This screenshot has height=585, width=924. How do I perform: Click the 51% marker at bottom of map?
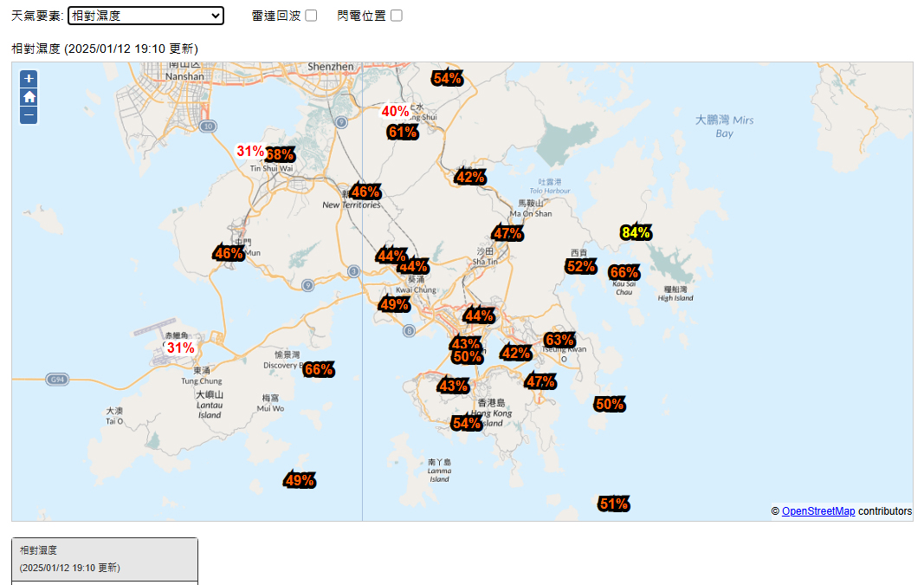614,504
